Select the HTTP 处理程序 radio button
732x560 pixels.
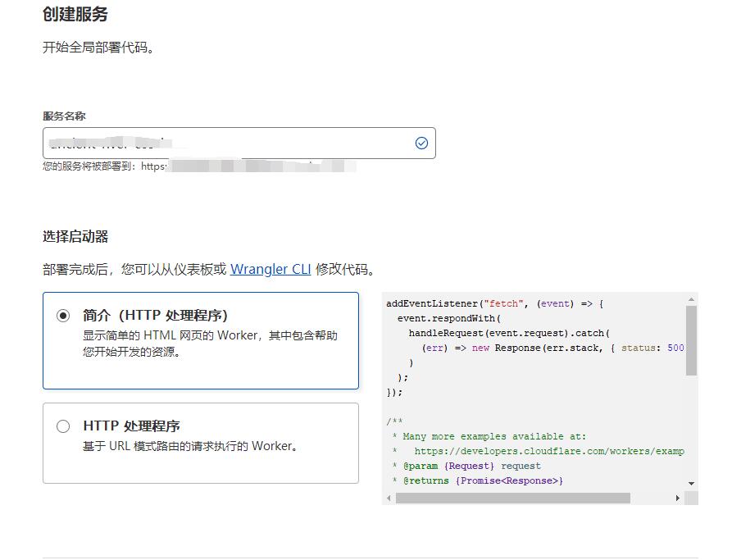(63, 426)
